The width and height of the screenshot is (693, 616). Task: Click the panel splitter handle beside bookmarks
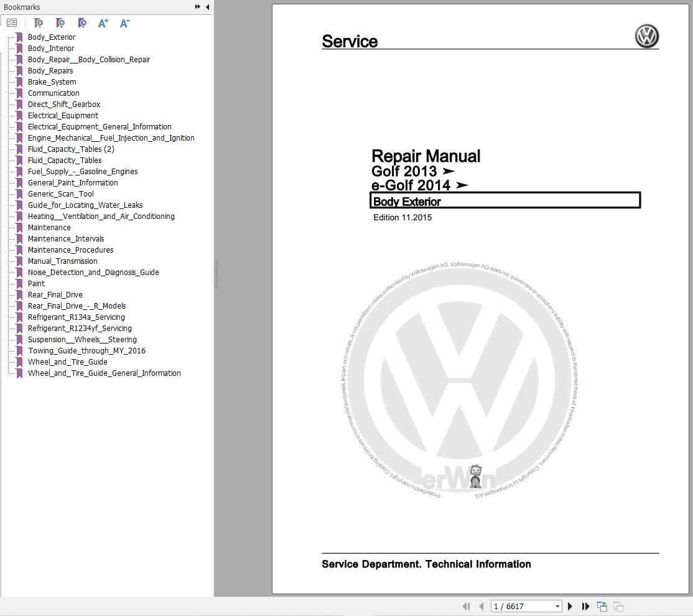point(216,274)
